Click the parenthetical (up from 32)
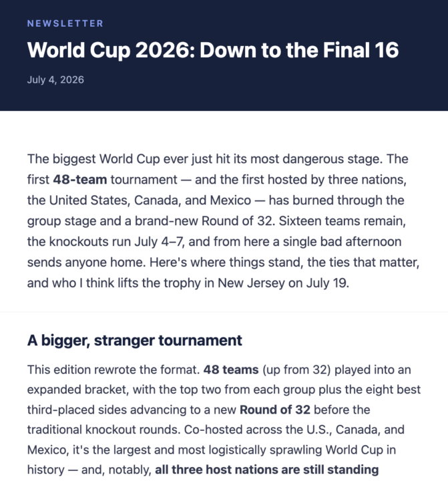This screenshot has width=448, height=481. [x=296, y=369]
